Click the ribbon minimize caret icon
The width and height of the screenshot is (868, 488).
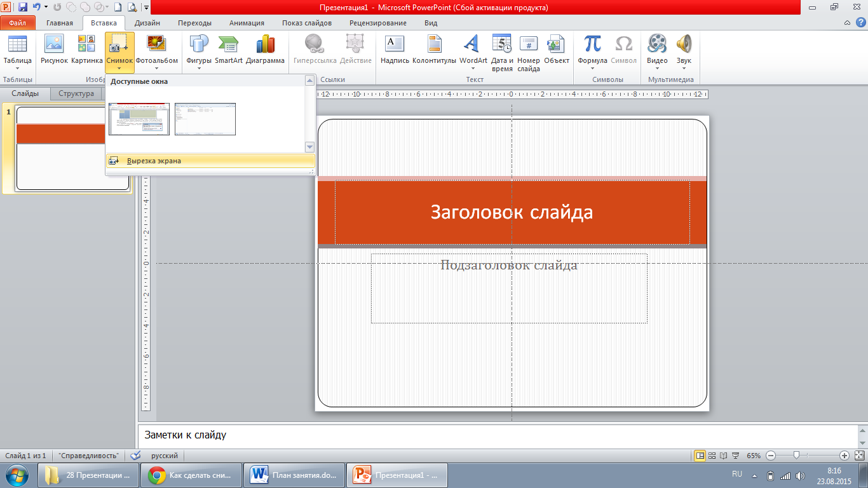tap(847, 23)
